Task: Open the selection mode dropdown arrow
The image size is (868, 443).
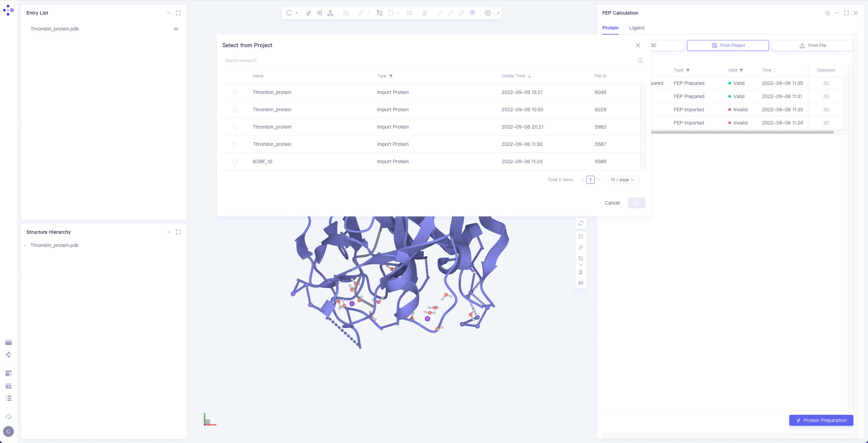Action: click(x=297, y=13)
